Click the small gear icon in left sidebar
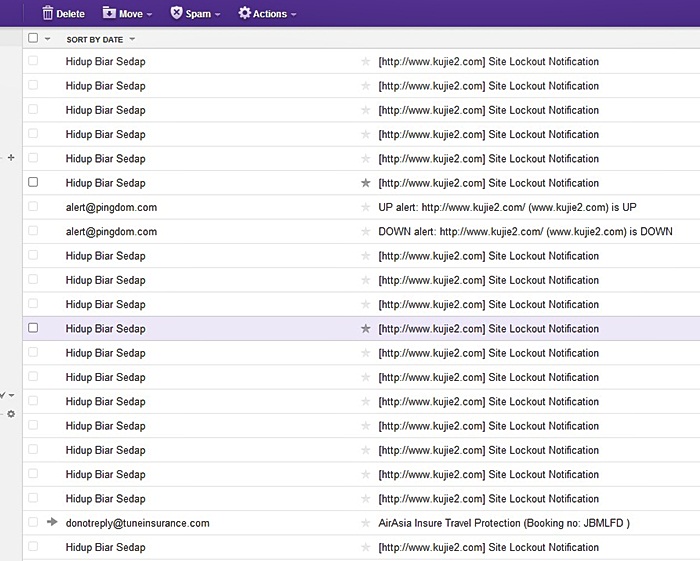The width and height of the screenshot is (700, 561). point(11,414)
